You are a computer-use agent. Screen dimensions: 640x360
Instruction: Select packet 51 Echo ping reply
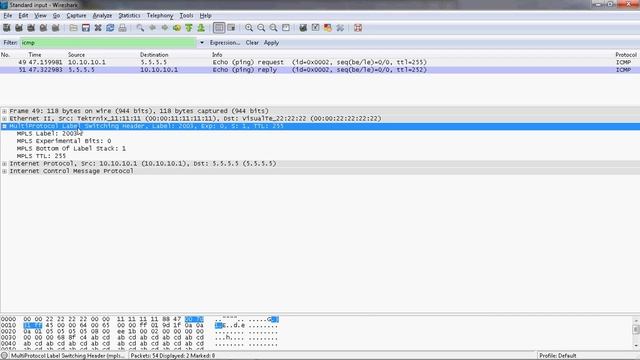click(320, 70)
